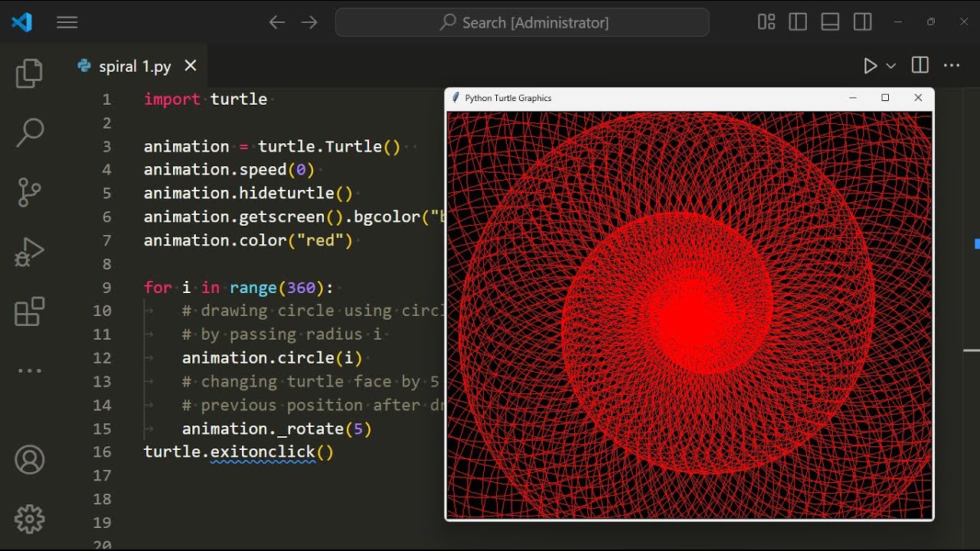
Task: Open the editor More Actions ellipsis
Action: [952, 66]
